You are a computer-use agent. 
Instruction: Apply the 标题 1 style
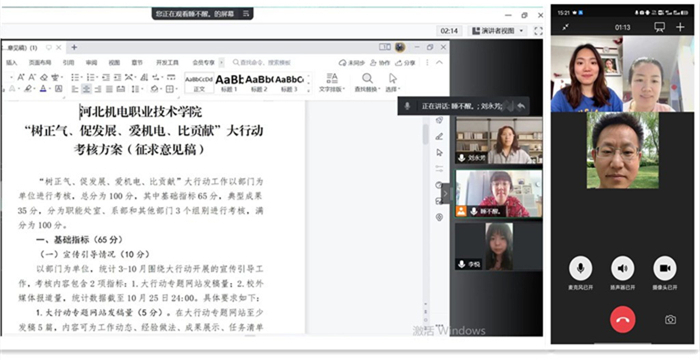click(x=229, y=83)
